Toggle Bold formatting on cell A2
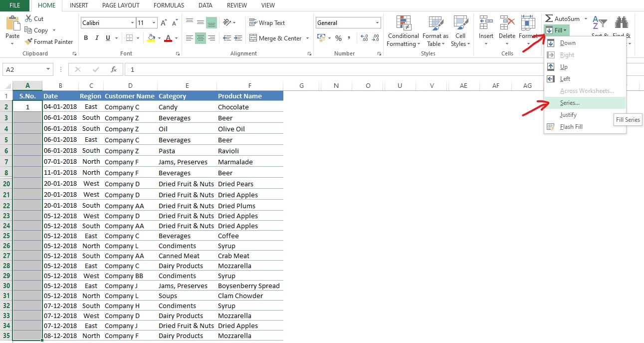The height and width of the screenshot is (343, 644). 85,37
